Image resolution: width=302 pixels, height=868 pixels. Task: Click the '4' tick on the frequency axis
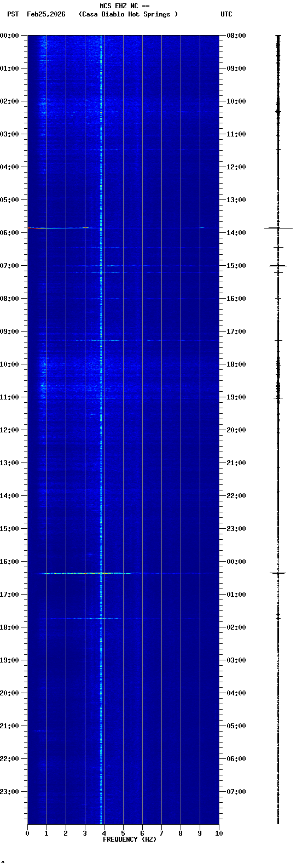point(104,833)
